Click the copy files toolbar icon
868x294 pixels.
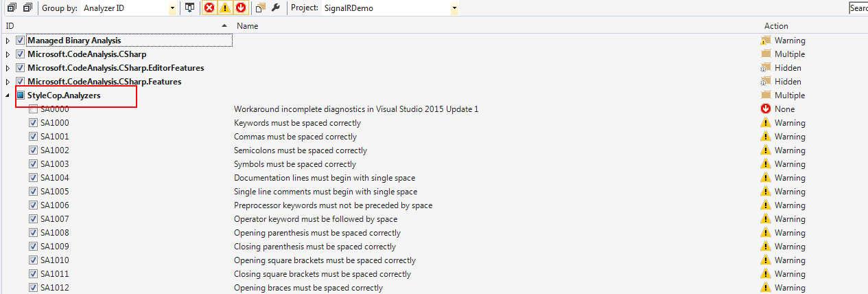261,8
